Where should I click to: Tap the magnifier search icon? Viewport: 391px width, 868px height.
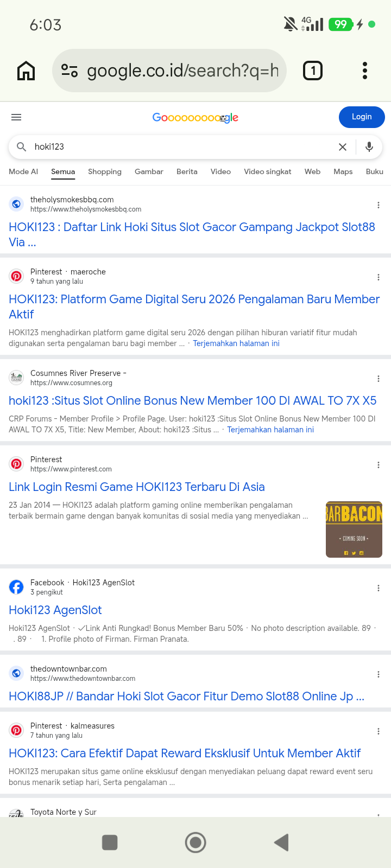pos(22,146)
